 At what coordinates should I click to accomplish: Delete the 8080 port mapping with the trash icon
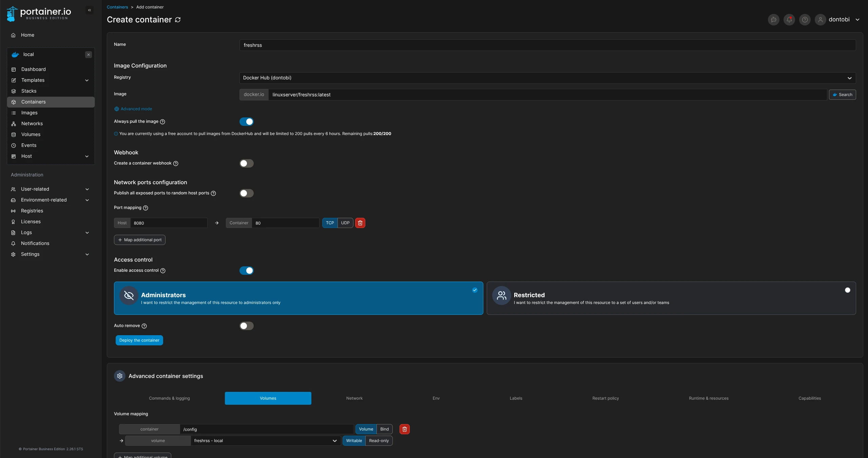[x=360, y=223]
